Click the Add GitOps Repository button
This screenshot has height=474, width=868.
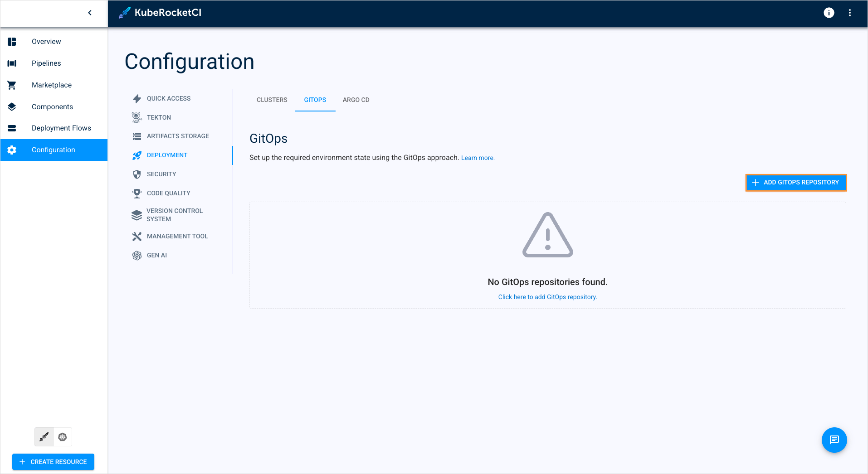pyautogui.click(x=796, y=182)
